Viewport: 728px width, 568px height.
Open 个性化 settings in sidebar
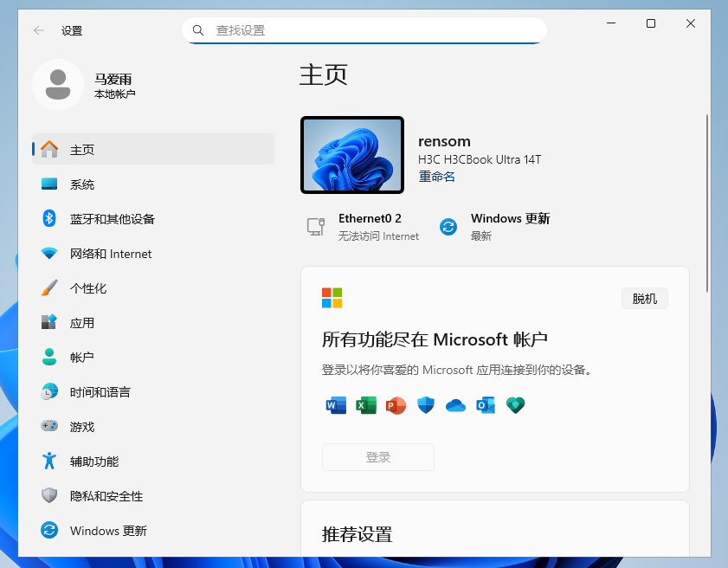tap(88, 288)
